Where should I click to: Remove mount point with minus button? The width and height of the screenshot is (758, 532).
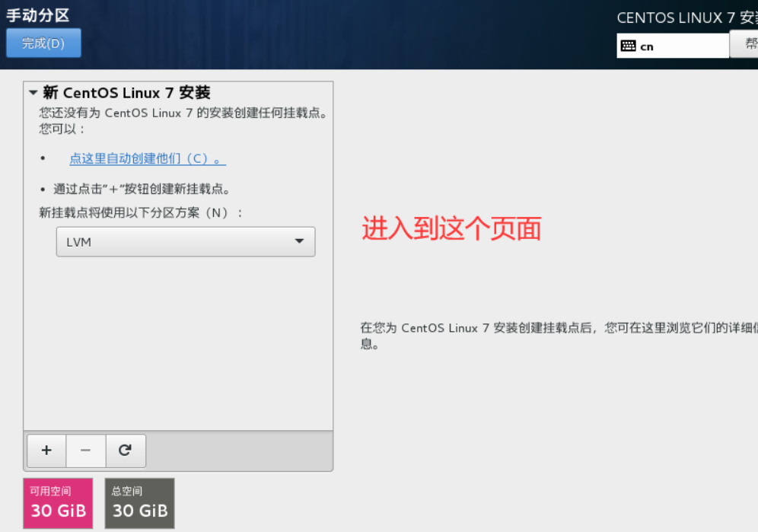[x=85, y=451]
